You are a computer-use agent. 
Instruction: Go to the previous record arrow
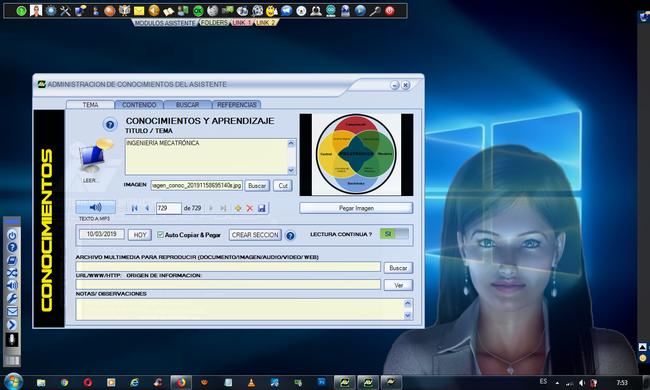coord(147,208)
